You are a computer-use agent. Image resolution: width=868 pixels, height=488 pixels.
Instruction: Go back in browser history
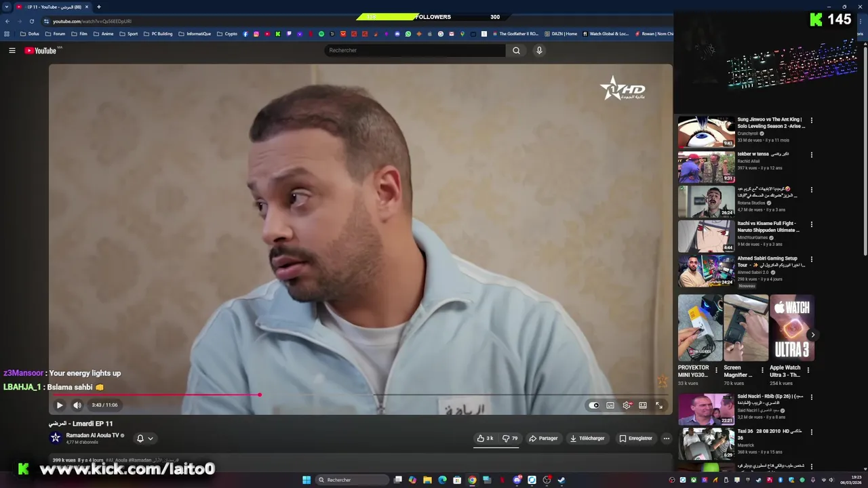coord(7,21)
